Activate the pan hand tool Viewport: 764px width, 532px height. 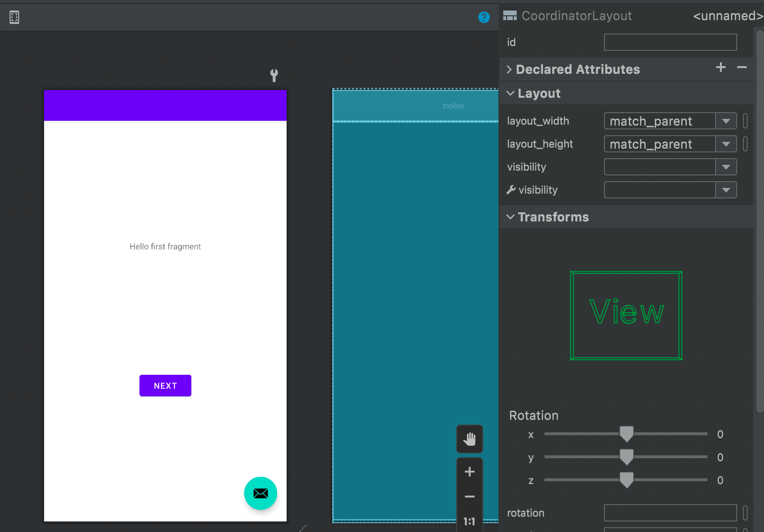(469, 439)
